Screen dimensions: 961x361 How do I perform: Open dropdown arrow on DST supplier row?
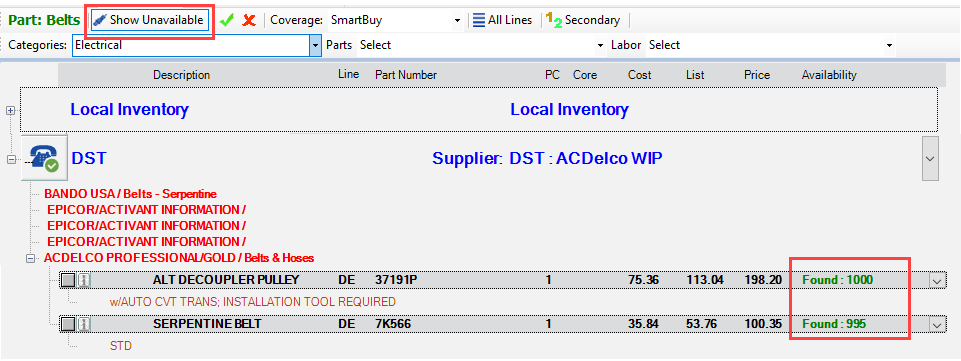point(930,159)
